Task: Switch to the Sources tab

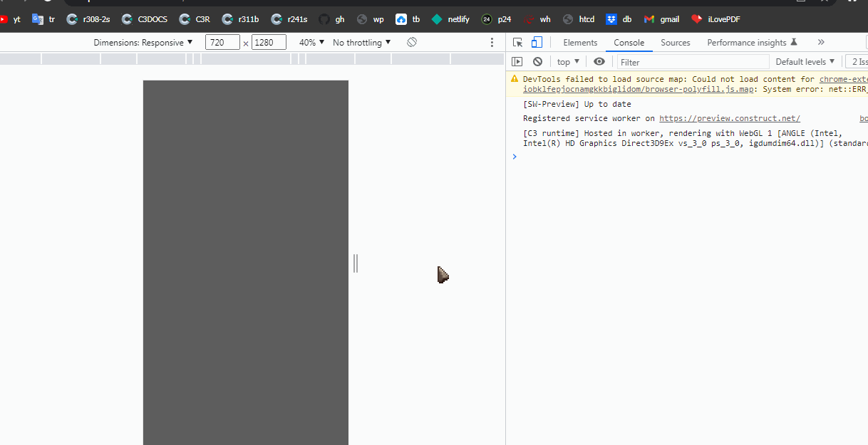Action: pyautogui.click(x=675, y=42)
